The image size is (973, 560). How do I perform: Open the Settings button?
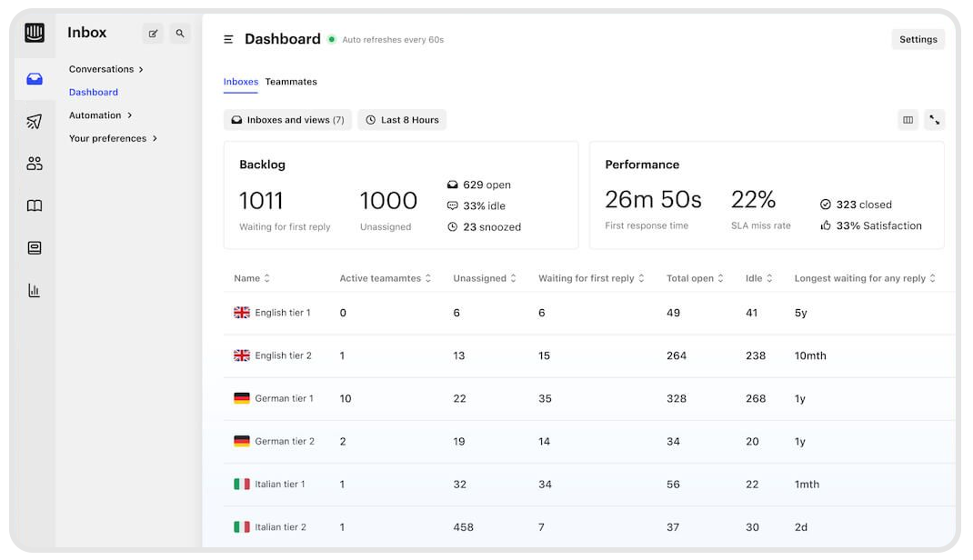[x=918, y=39]
